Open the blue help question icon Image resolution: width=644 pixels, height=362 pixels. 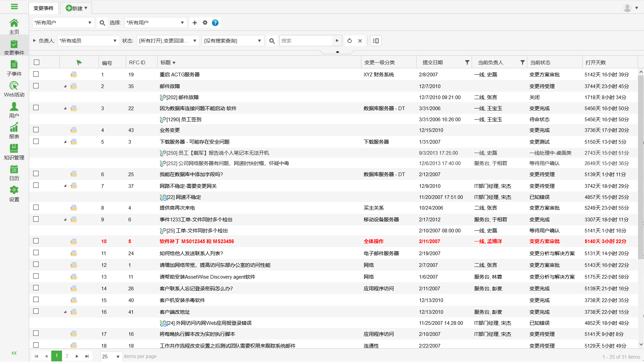(215, 23)
